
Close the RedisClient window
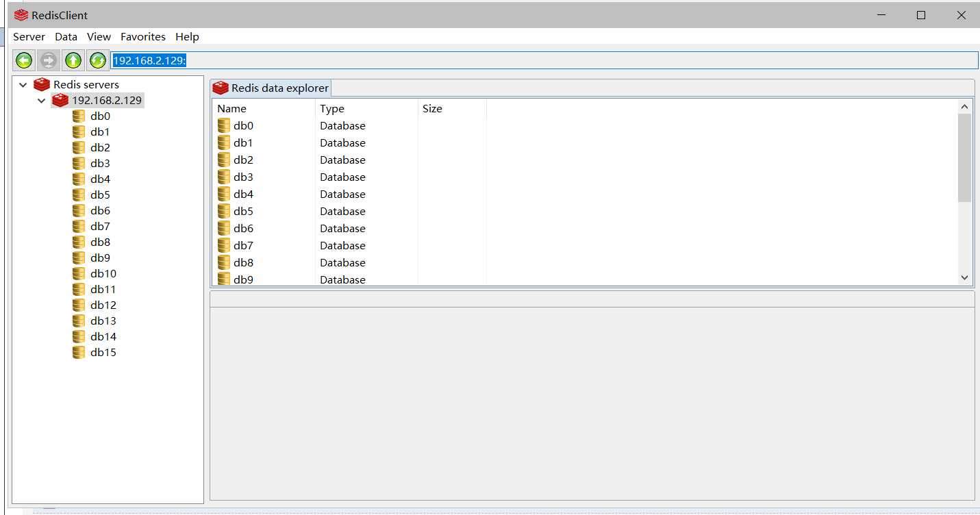click(961, 15)
